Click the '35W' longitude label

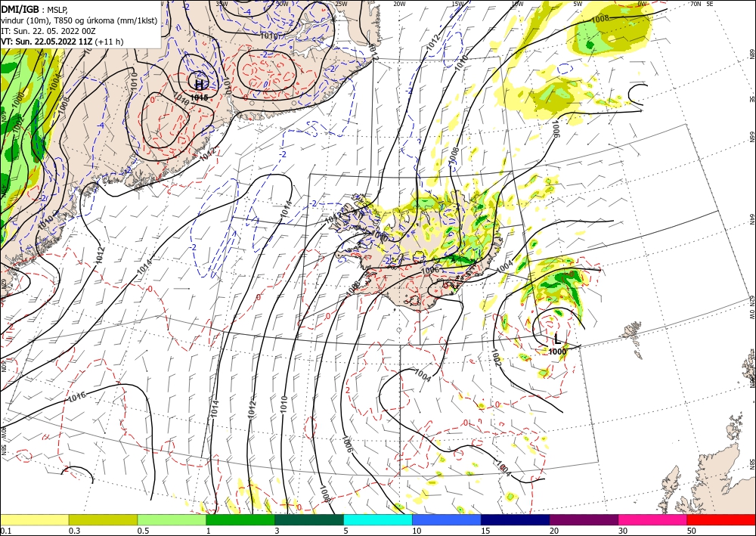pyautogui.click(x=222, y=4)
